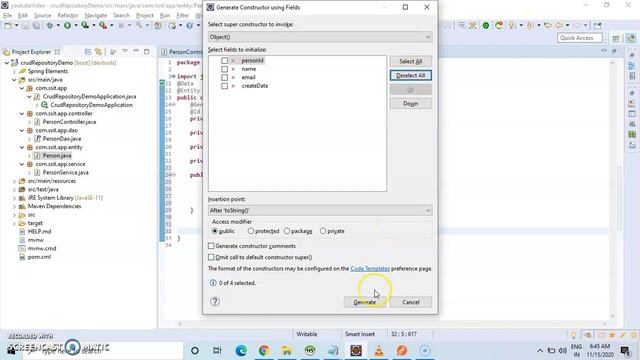Select pom.xml in Project Explorer
This screenshot has height=360, width=640.
tap(39, 257)
